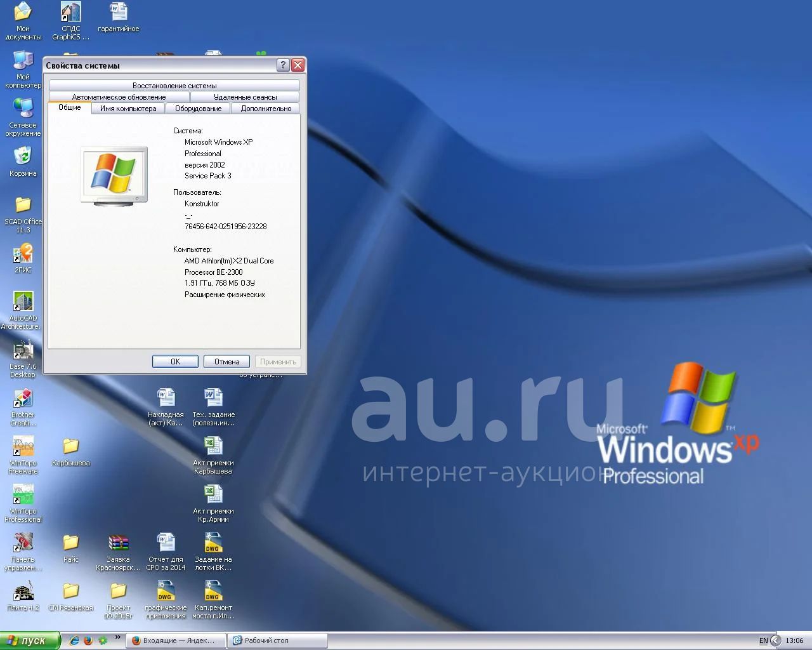Viewport: 812px width, 650px height.
Task: Select the Райс folder icon
Action: click(70, 548)
